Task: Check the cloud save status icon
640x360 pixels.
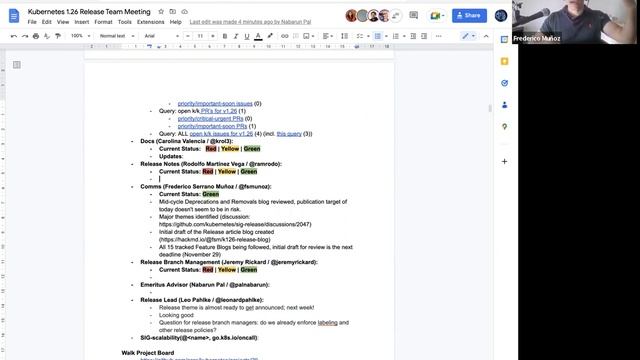Action: tap(184, 12)
